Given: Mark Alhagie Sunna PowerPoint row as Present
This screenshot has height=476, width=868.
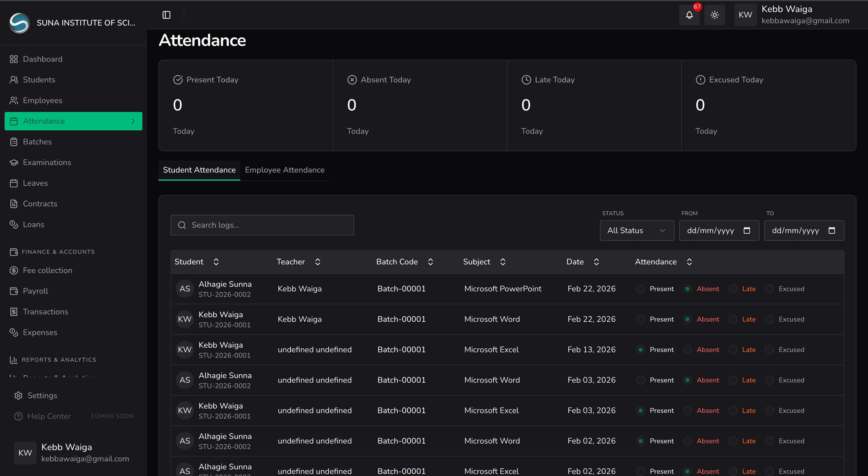Looking at the screenshot, I should [640, 289].
